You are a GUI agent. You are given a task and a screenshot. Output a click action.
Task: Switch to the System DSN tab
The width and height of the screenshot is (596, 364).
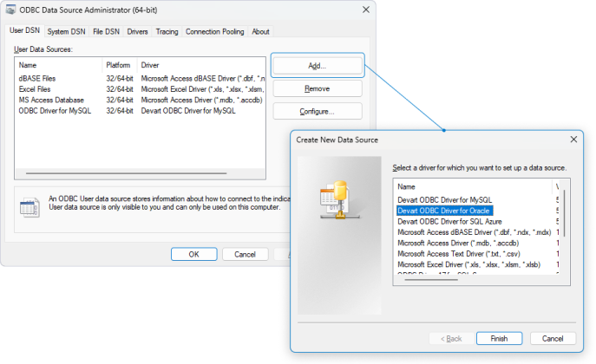(68, 32)
